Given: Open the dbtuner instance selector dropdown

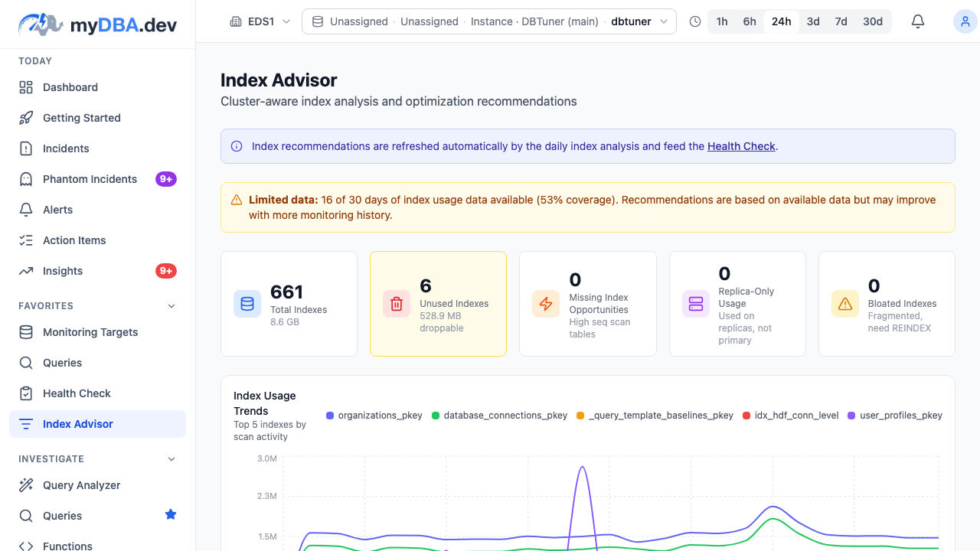Looking at the screenshot, I should point(489,21).
